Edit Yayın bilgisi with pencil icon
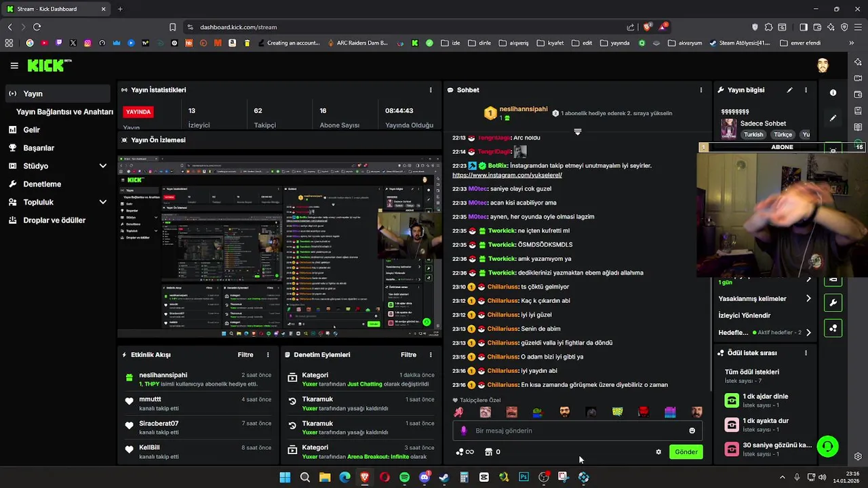 click(x=789, y=90)
